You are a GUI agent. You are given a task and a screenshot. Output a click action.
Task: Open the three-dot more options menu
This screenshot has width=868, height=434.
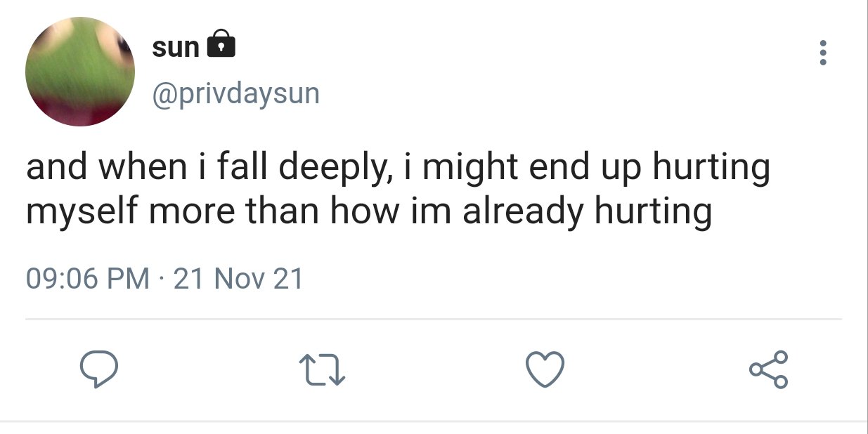[x=824, y=53]
